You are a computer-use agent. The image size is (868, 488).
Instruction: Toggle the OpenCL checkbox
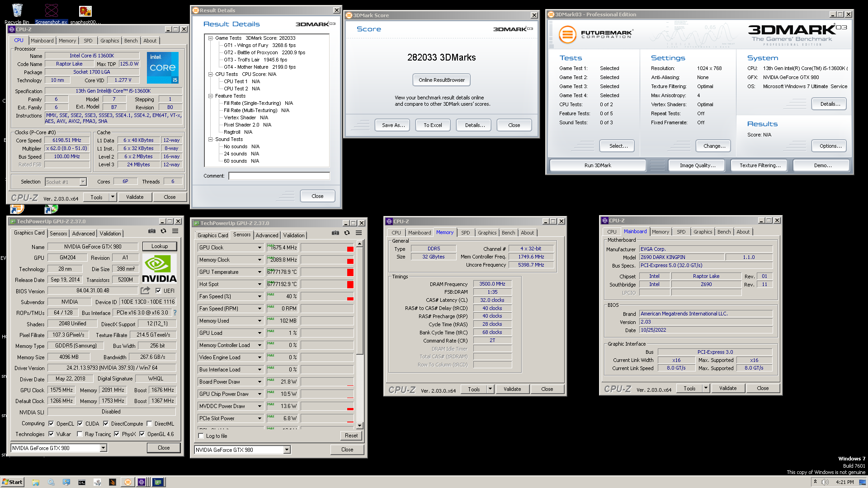[x=51, y=423]
